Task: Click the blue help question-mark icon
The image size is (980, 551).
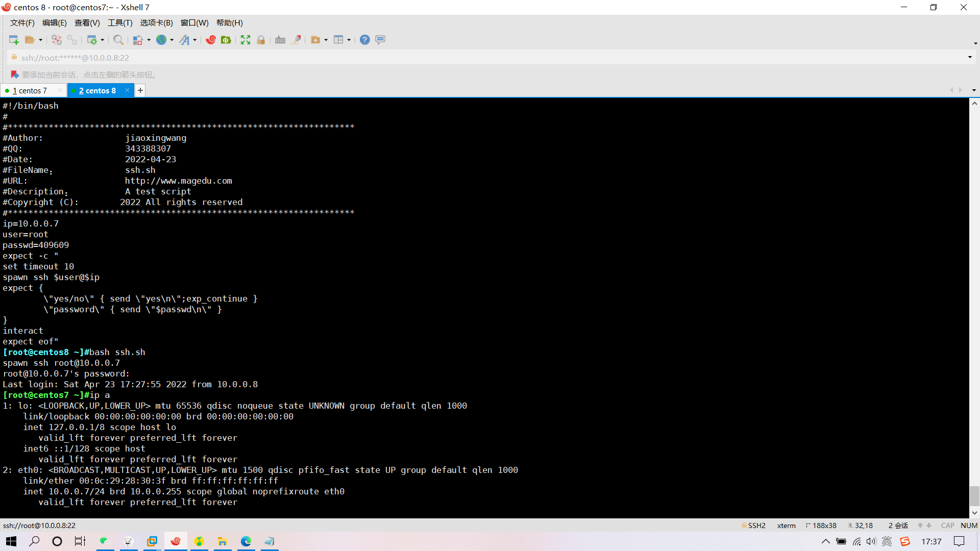Action: pos(364,40)
